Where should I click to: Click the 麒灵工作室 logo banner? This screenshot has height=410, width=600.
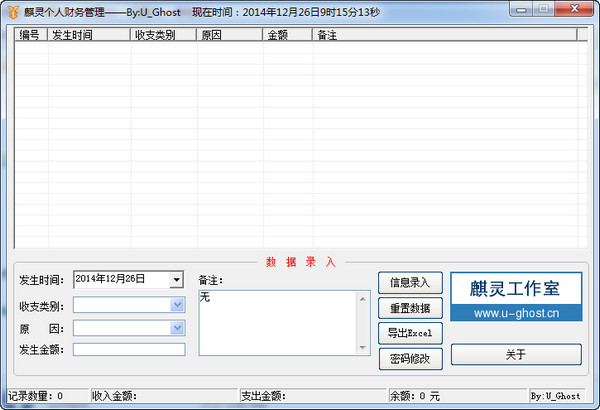coord(516,289)
